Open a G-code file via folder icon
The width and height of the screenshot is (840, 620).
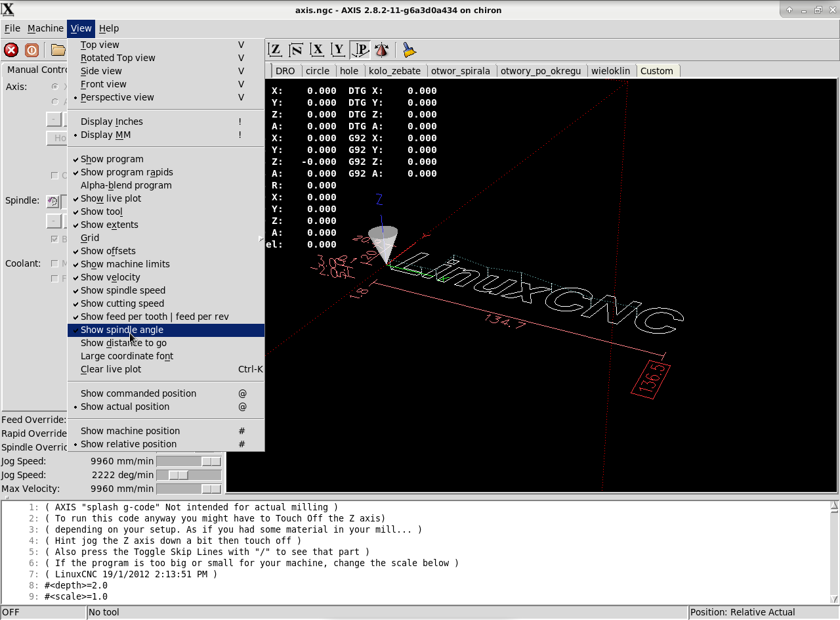[58, 50]
